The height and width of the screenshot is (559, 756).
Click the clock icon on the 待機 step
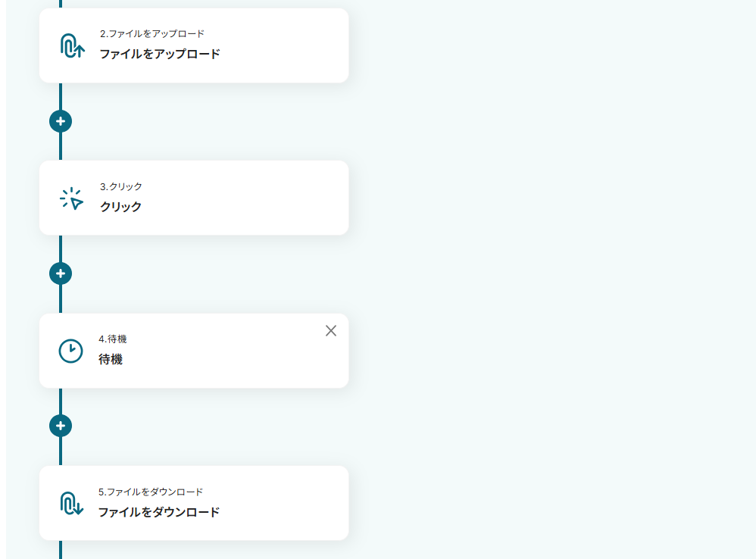[x=72, y=351]
